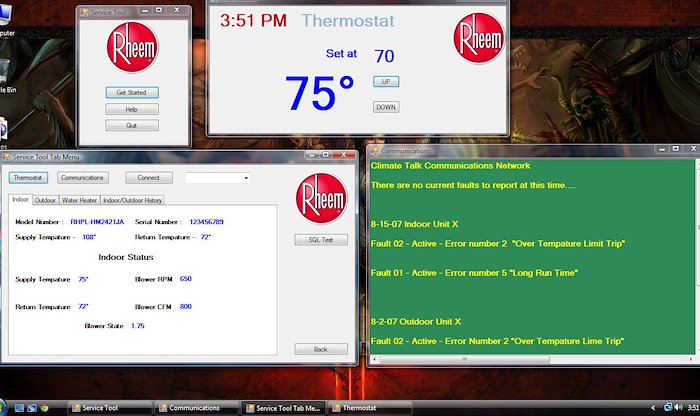Image resolution: width=700 pixels, height=416 pixels.
Task: Open the Windows Start button
Action: pyautogui.click(x=2, y=407)
